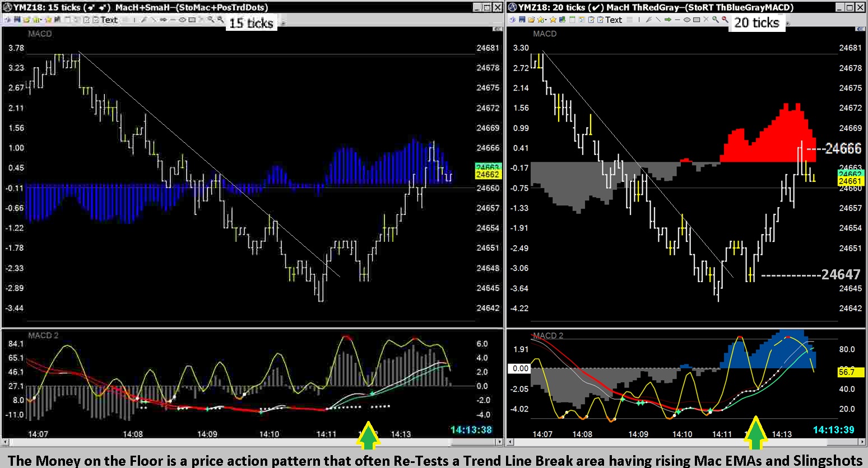Activate the green arrow annotation tool
Viewport: 868px width, 468px height.
pyautogui.click(x=668, y=21)
